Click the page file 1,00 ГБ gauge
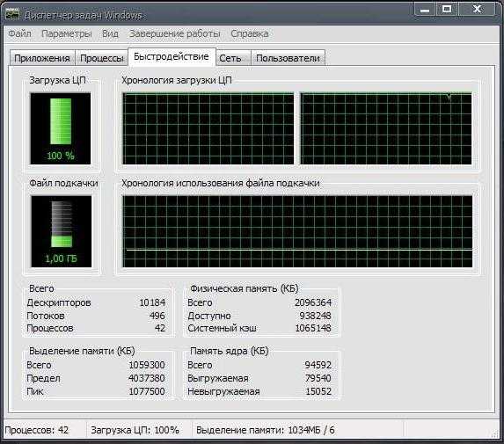 pos(61,231)
